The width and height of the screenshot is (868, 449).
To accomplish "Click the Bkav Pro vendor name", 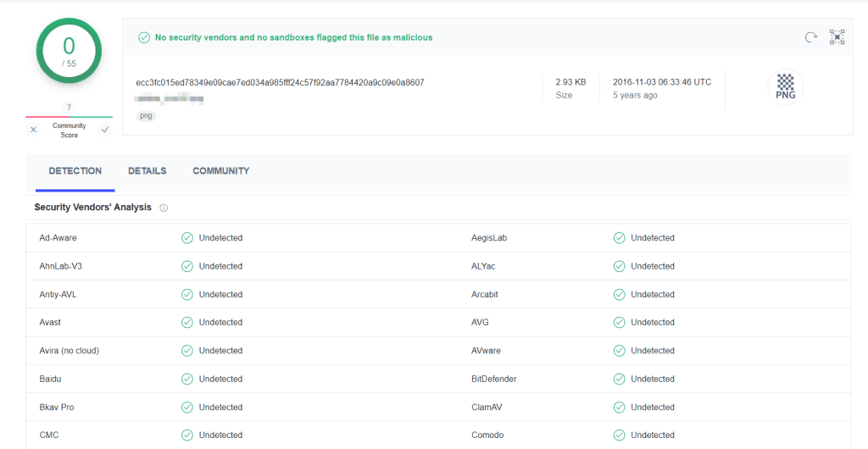I will pos(57,407).
